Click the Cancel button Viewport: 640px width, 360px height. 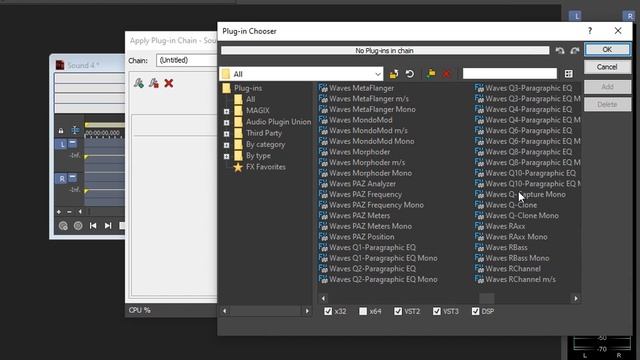coord(607,67)
